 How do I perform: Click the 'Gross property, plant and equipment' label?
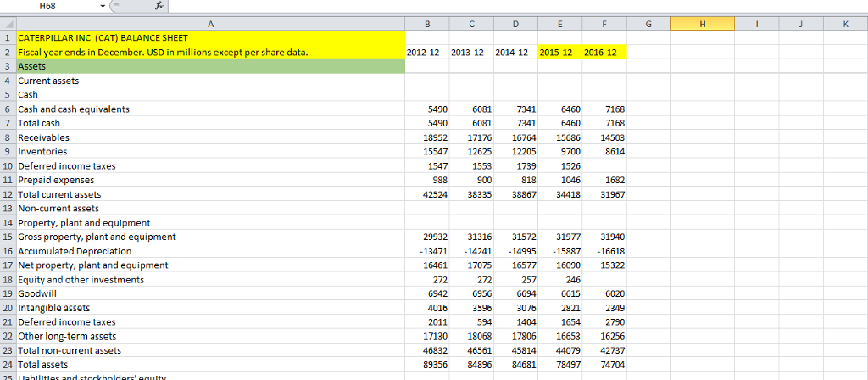tap(97, 237)
